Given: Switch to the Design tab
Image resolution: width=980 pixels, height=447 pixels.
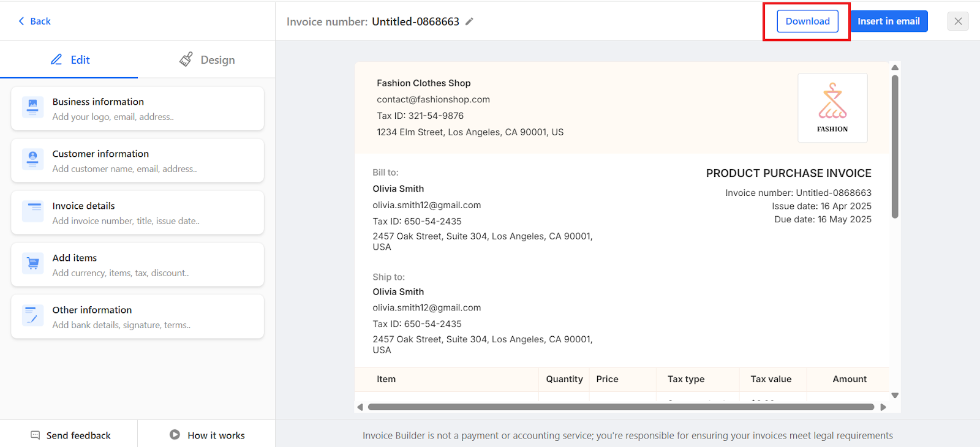Looking at the screenshot, I should pos(206,59).
